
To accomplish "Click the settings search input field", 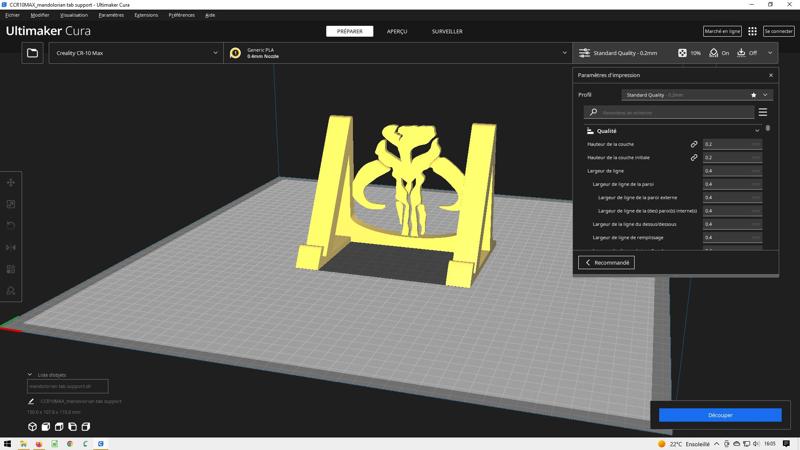I will point(669,112).
